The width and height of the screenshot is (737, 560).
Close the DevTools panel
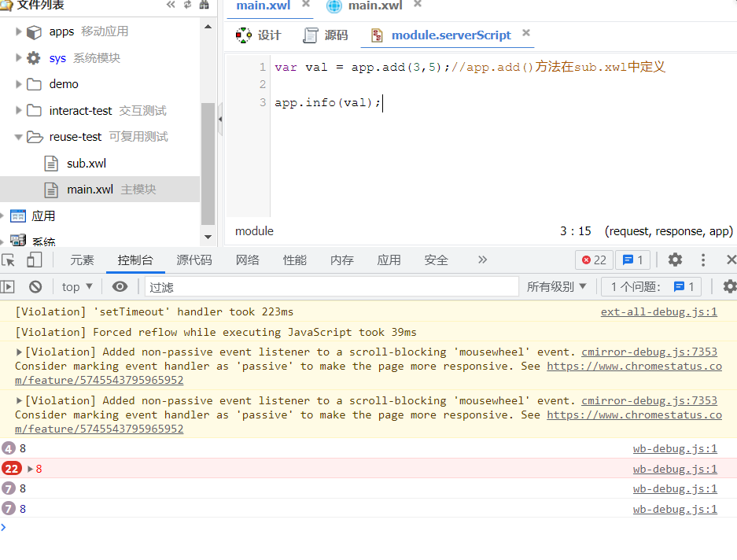point(731,260)
